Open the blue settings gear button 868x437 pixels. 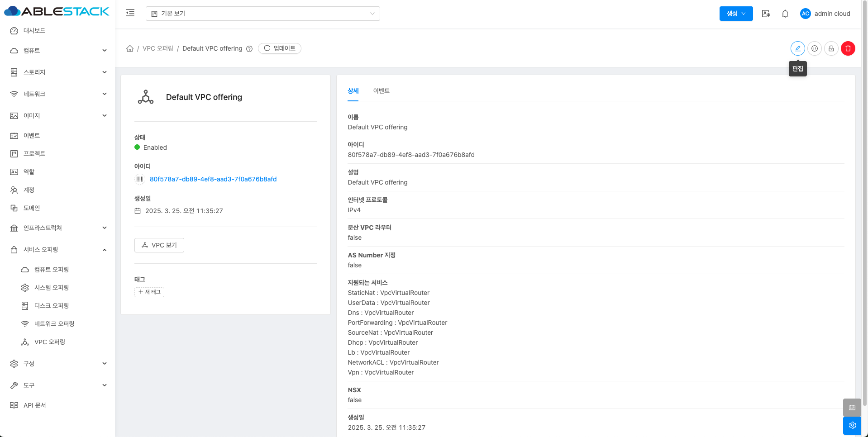tap(852, 425)
